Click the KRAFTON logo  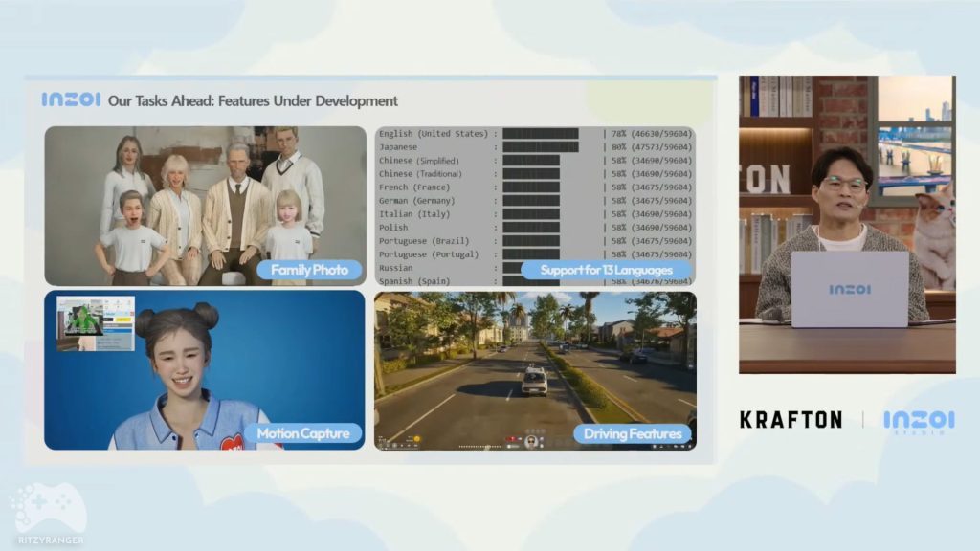click(x=791, y=420)
